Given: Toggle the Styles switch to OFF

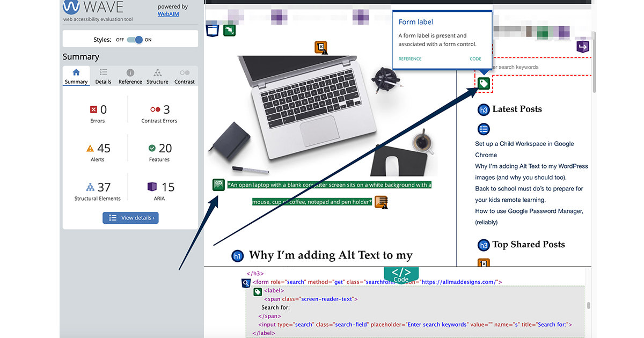Looking at the screenshot, I should [134, 39].
